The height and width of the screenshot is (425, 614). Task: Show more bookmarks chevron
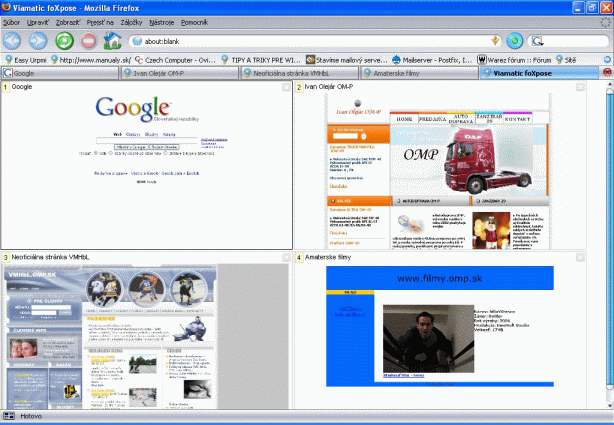click(607, 60)
